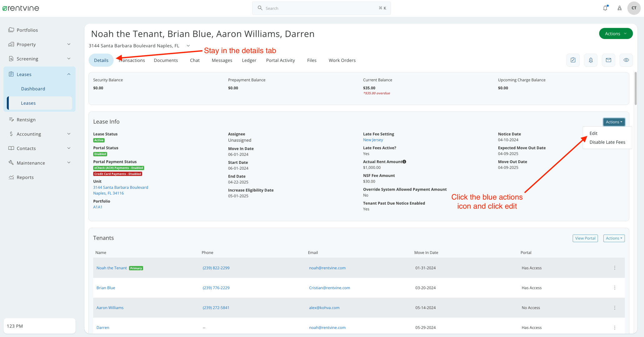
Task: Click the eye preview icon near Work Orders
Action: [626, 60]
